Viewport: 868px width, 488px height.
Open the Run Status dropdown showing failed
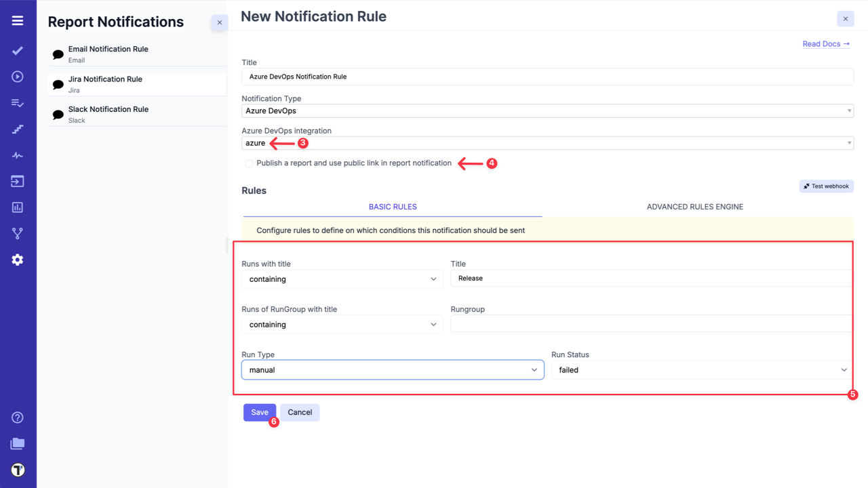point(701,370)
